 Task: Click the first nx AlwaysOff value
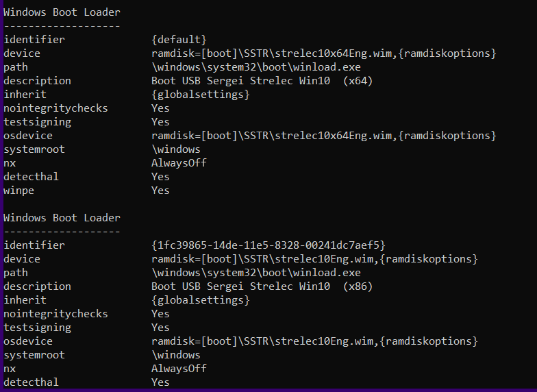pyautogui.click(x=179, y=163)
